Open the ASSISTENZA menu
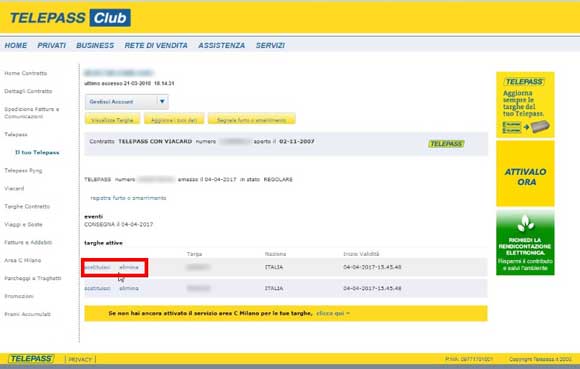The width and height of the screenshot is (580, 369). [222, 45]
